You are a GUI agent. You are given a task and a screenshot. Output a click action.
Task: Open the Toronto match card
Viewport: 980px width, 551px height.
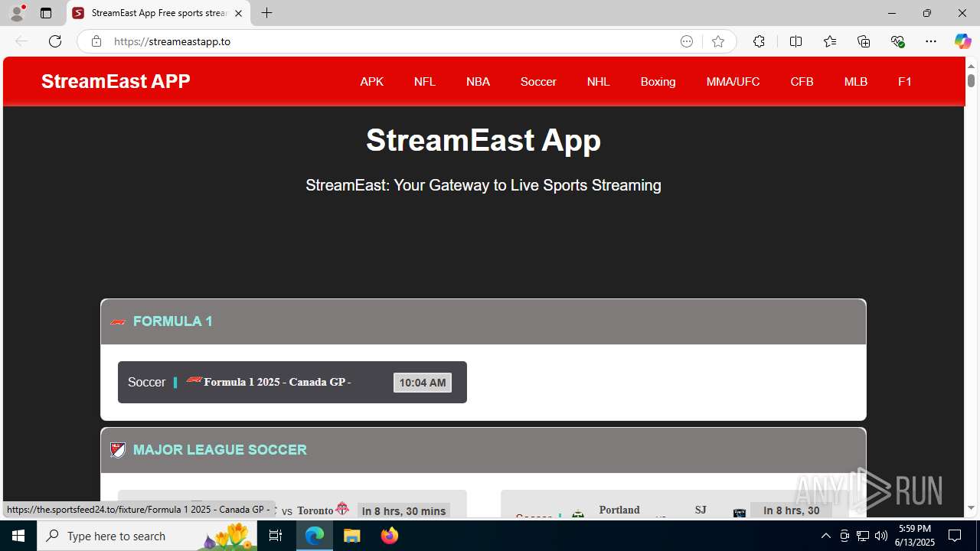coord(292,504)
